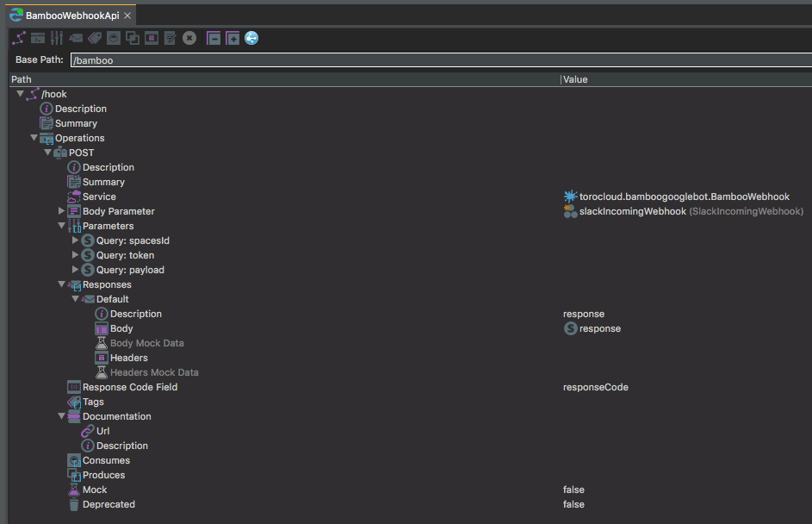
Task: Click the BambooWebhook service star icon
Action: tap(570, 196)
